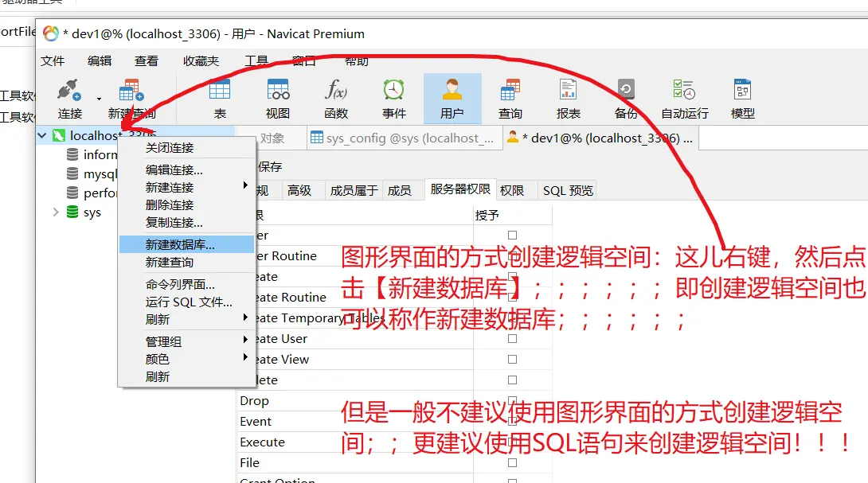Switch to the dev1@% user tab
868x483 pixels.
coord(601,138)
